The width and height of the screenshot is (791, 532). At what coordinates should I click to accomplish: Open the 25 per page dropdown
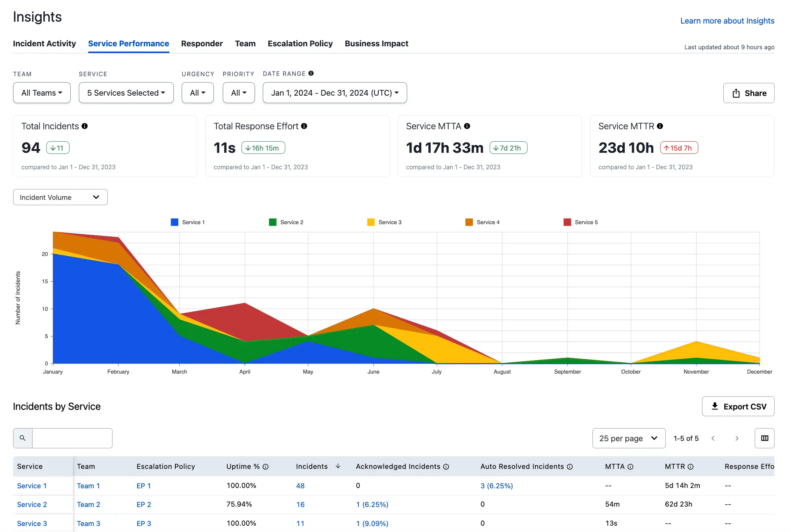tap(628, 438)
